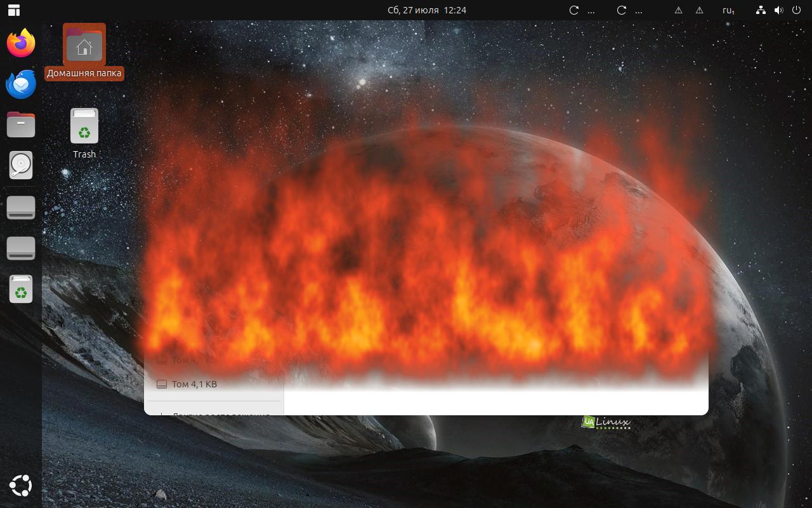Switch keyboard layout via the ru indicator
The width and height of the screenshot is (812, 508).
(728, 10)
